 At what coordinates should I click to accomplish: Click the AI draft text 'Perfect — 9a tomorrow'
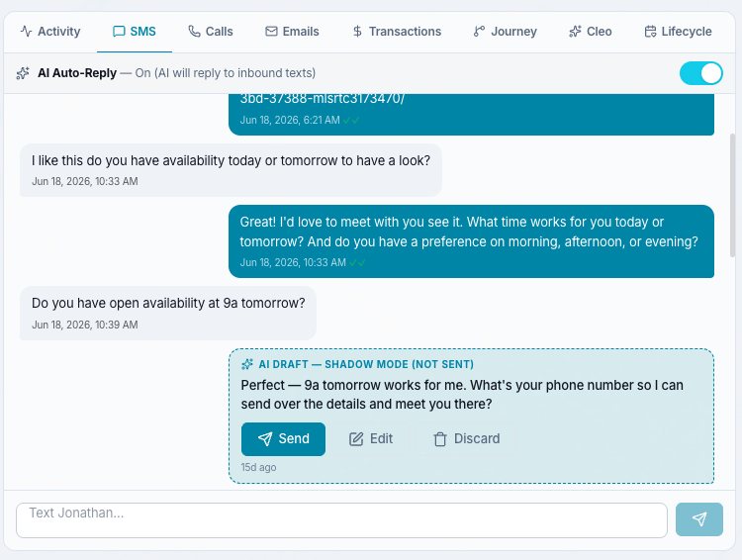[462, 395]
